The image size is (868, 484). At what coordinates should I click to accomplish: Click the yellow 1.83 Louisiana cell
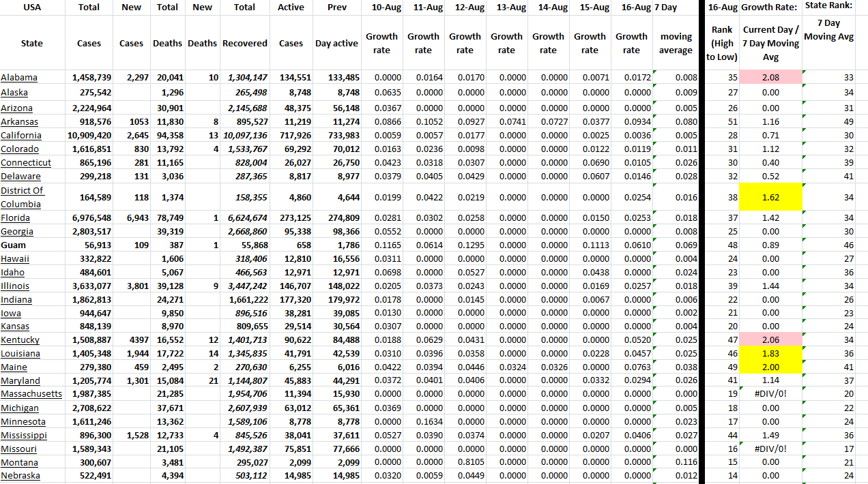coord(770,354)
